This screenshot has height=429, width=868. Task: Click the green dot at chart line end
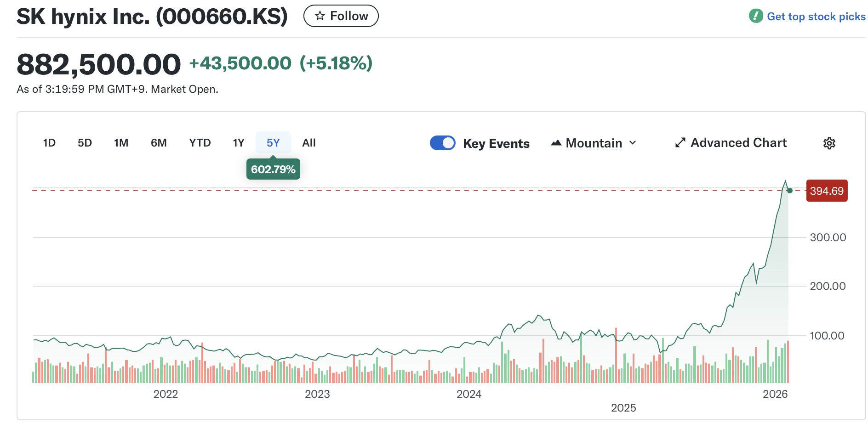(790, 191)
